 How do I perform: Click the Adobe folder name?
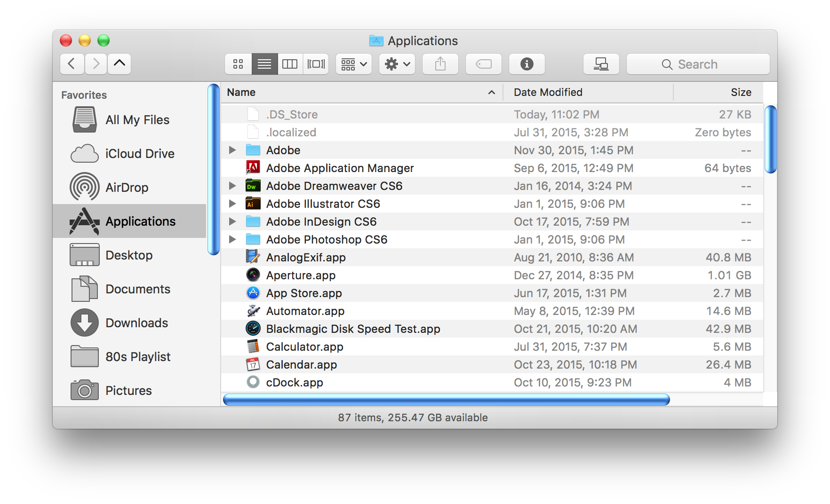283,150
